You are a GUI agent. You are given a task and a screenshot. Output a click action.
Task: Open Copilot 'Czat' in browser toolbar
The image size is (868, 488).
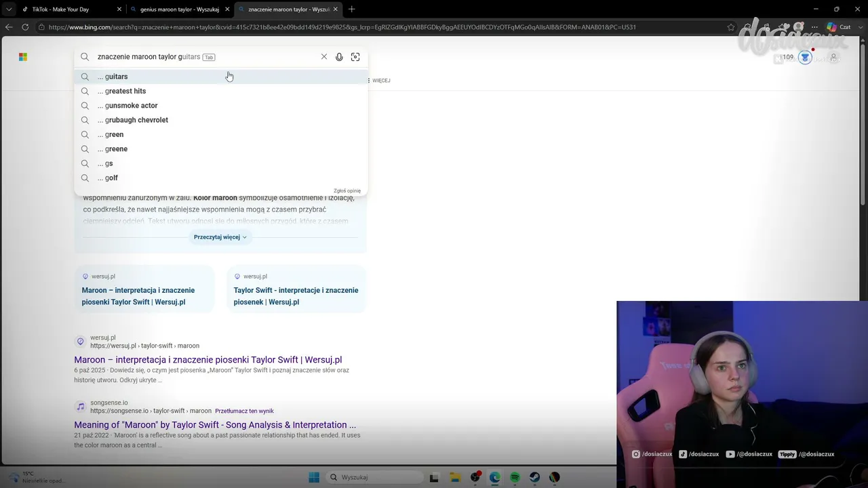click(838, 27)
